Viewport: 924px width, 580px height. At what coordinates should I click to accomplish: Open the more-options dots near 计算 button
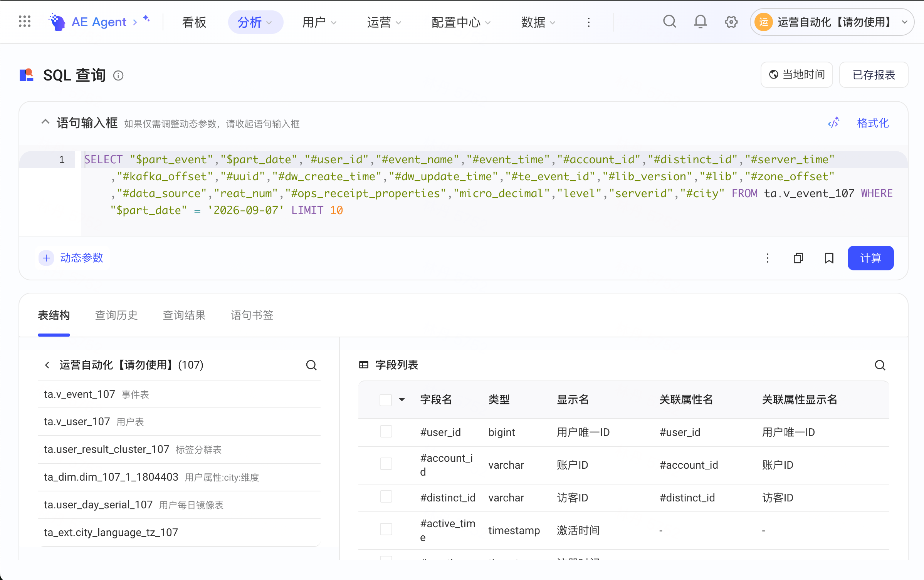tap(767, 258)
